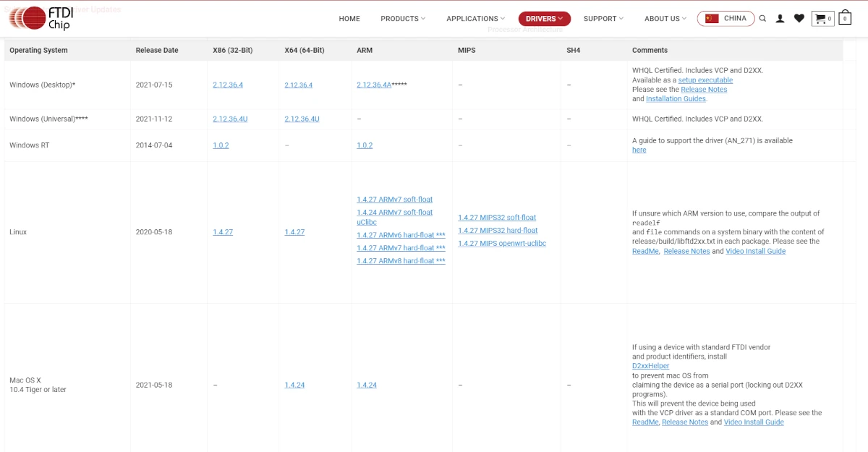The height and width of the screenshot is (452, 868).
Task: Open the Installation Guides link
Action: [676, 99]
